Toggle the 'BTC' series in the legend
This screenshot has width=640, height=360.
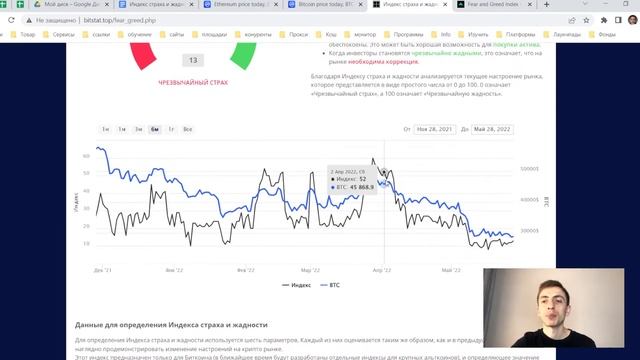pos(330,285)
